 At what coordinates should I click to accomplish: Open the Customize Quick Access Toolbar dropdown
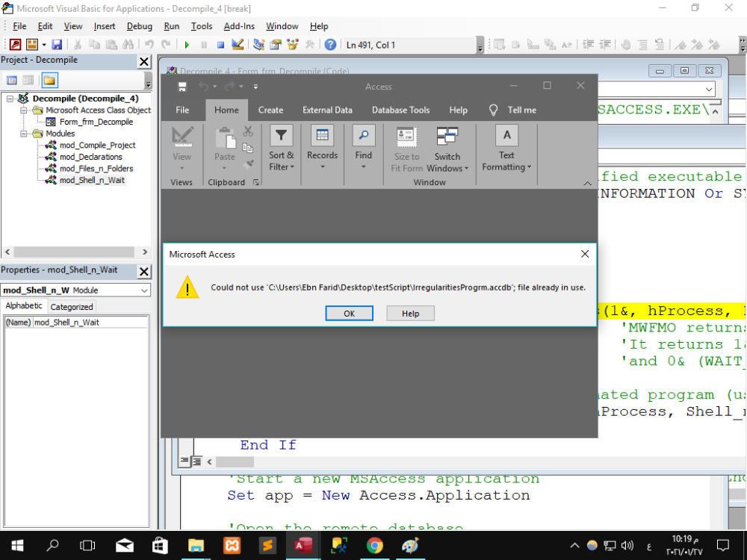(255, 87)
